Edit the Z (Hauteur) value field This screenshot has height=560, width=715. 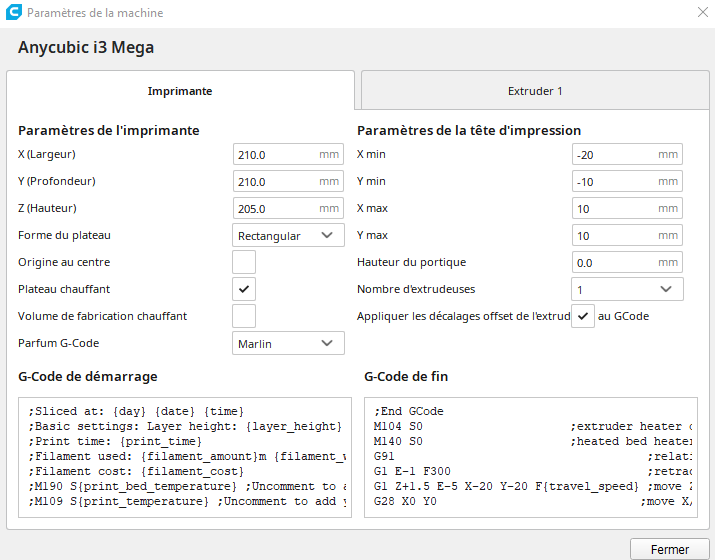coord(275,209)
